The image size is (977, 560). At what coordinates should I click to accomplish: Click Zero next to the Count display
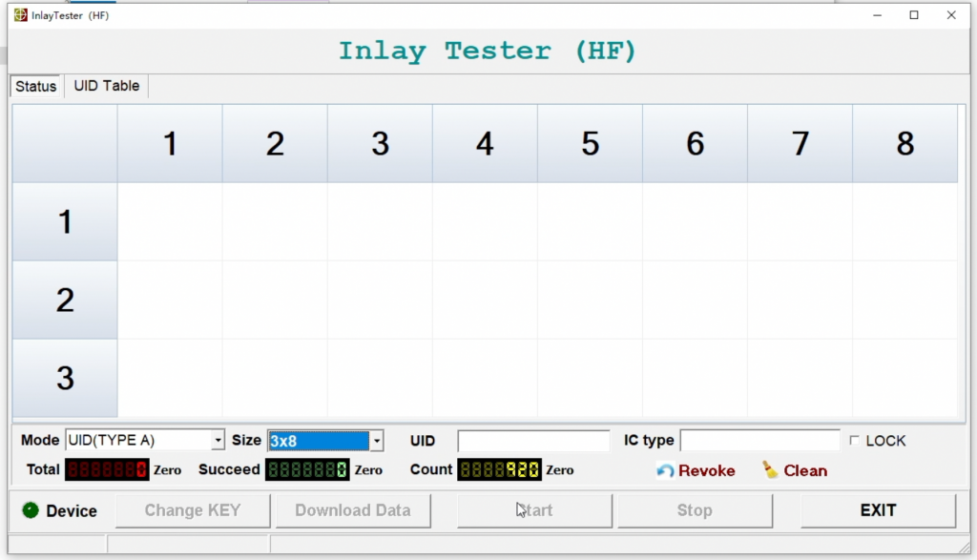click(560, 470)
